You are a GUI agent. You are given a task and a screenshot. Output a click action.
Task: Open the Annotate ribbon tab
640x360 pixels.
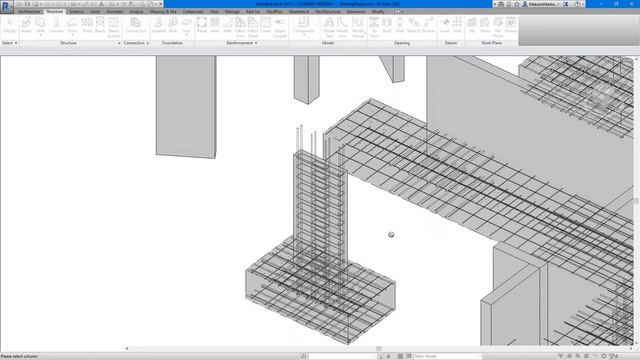tap(115, 12)
